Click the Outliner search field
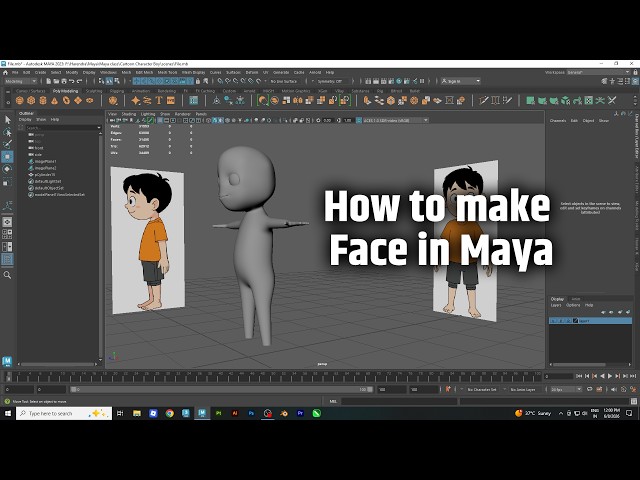 click(x=62, y=128)
